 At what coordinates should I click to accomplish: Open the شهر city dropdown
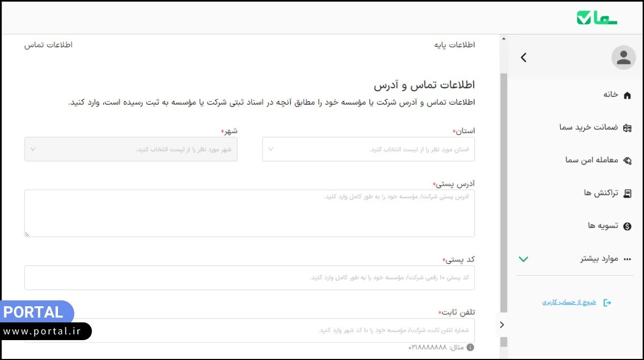coord(131,149)
